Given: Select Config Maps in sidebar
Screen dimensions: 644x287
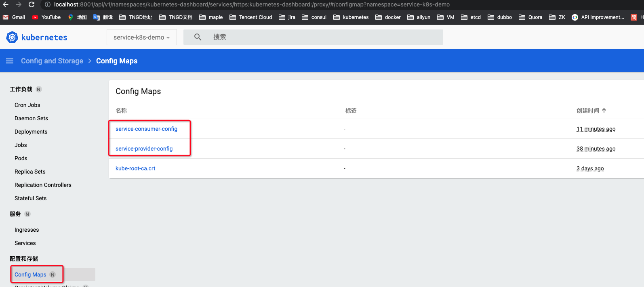Looking at the screenshot, I should (x=30, y=274).
